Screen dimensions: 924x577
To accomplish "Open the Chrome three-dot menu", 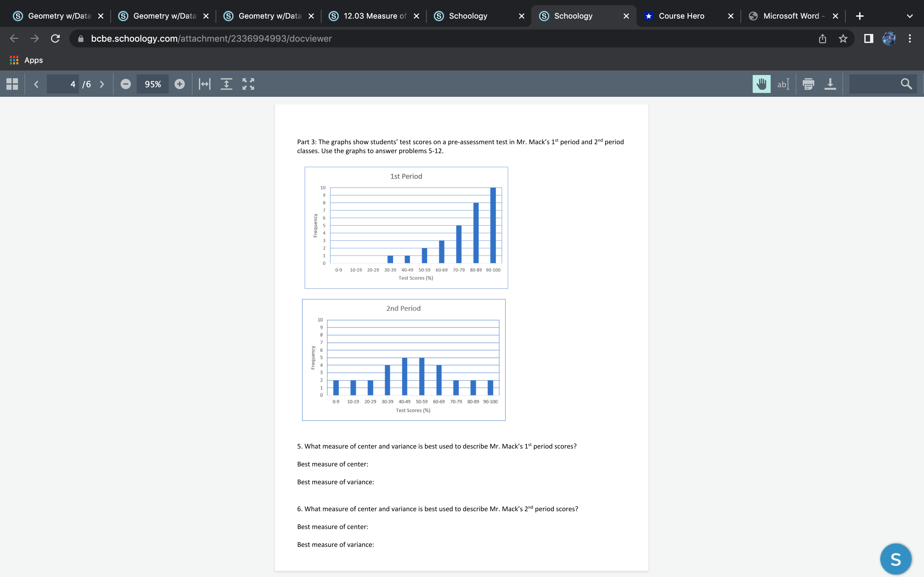I will [x=910, y=38].
